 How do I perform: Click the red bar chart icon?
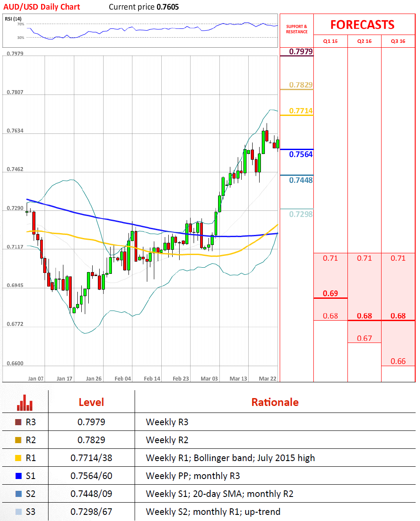[x=25, y=402]
